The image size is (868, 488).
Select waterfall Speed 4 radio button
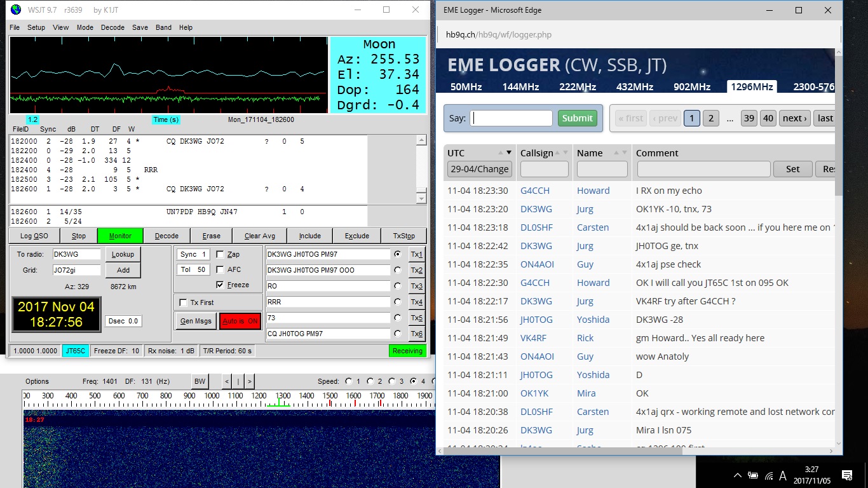(413, 381)
